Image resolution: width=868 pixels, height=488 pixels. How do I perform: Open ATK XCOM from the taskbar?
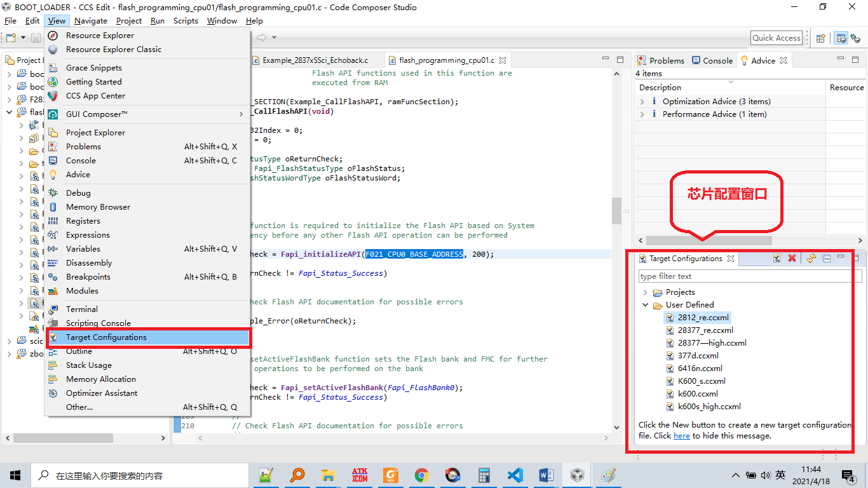(359, 474)
